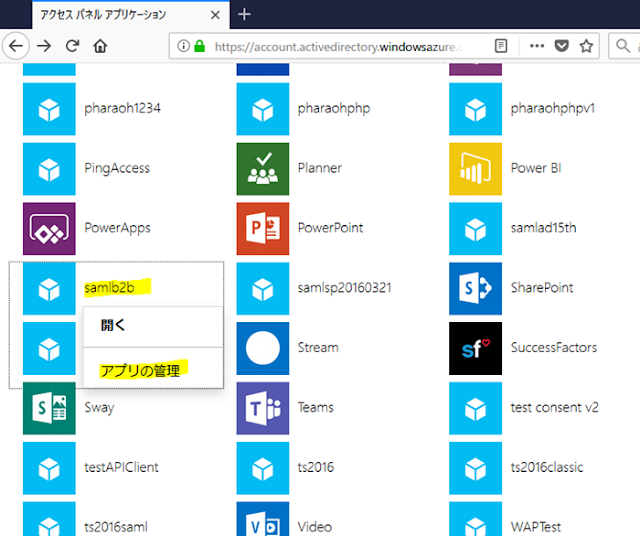Open the samlsp20160321 app icon

262,289
